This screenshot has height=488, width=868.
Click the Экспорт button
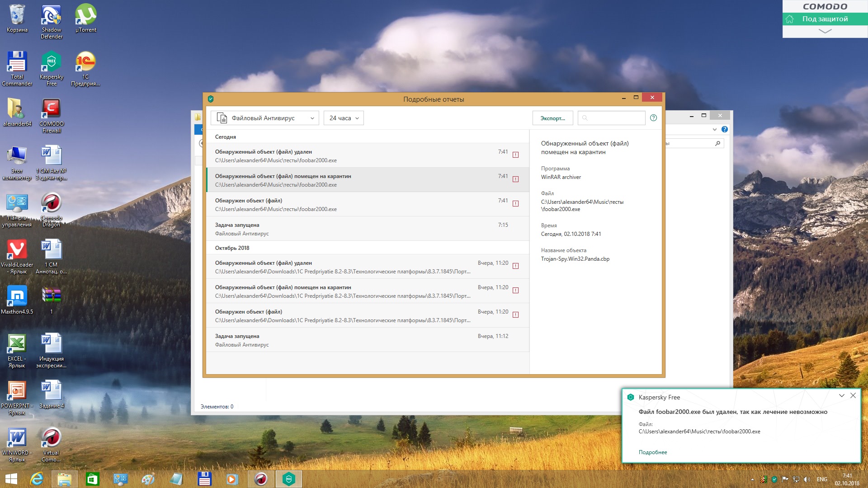(552, 118)
